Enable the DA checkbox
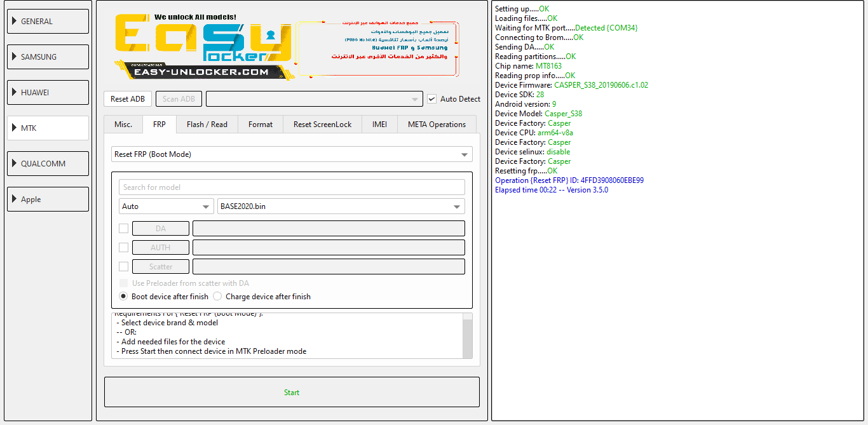Screen dimensions: 868x425 [124, 229]
